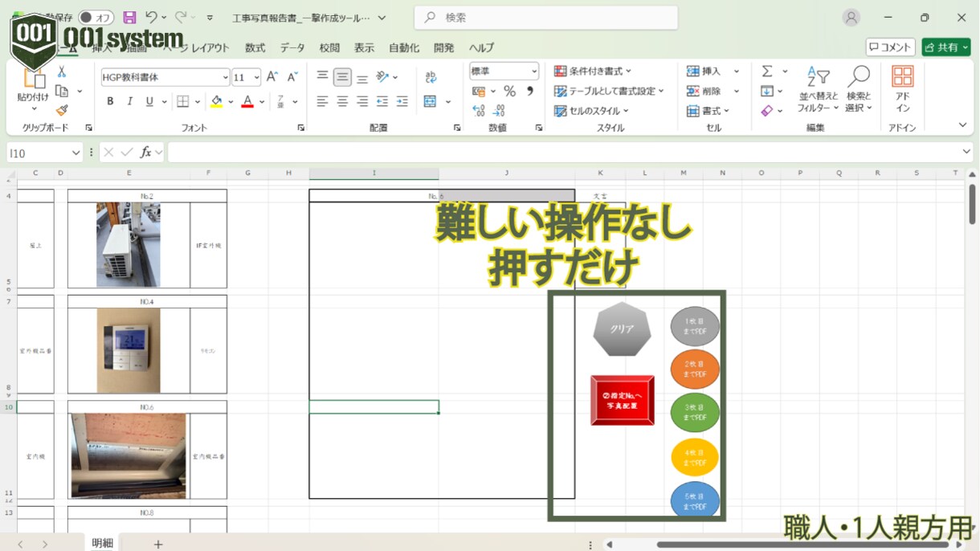This screenshot has width=980, height=551.
Task: Click the Wrap Text icon
Action: tap(431, 77)
